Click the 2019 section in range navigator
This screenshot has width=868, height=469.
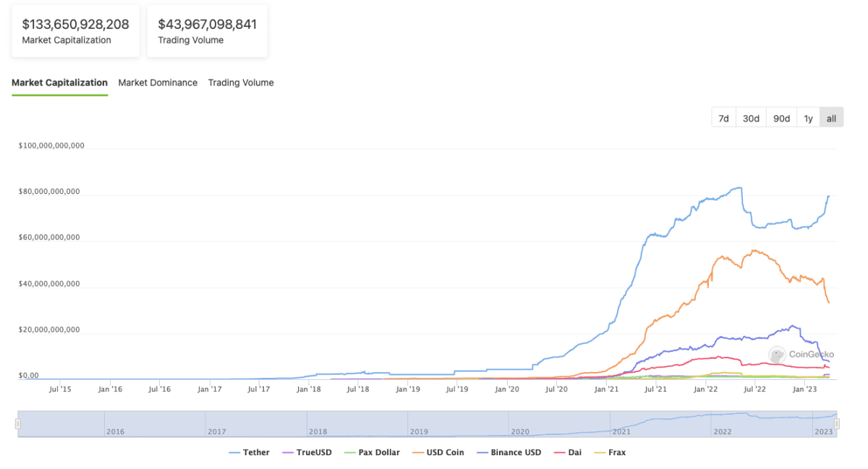tap(459, 424)
